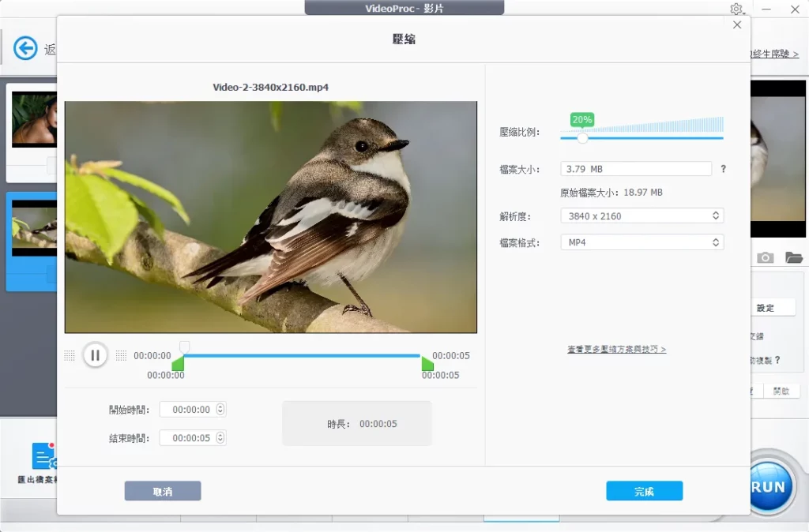Click the 3.79 MB file size field

(636, 169)
